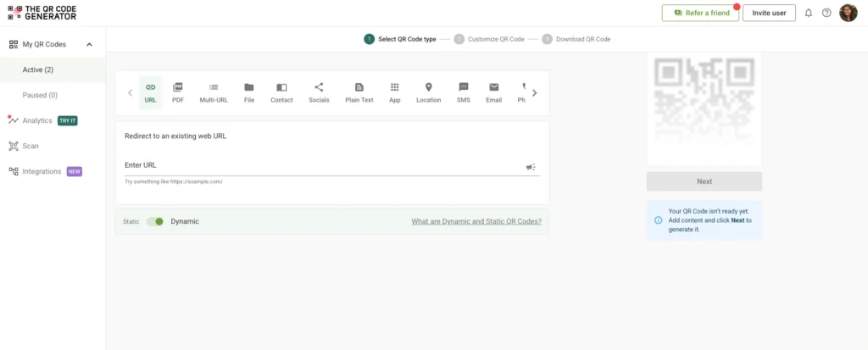Image resolution: width=868 pixels, height=350 pixels.
Task: Click the Refer a friend button
Action: coord(700,13)
